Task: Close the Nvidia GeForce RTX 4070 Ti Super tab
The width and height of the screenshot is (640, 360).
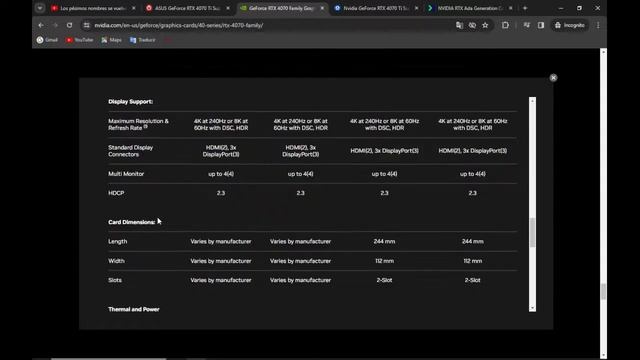Action: 416,8
